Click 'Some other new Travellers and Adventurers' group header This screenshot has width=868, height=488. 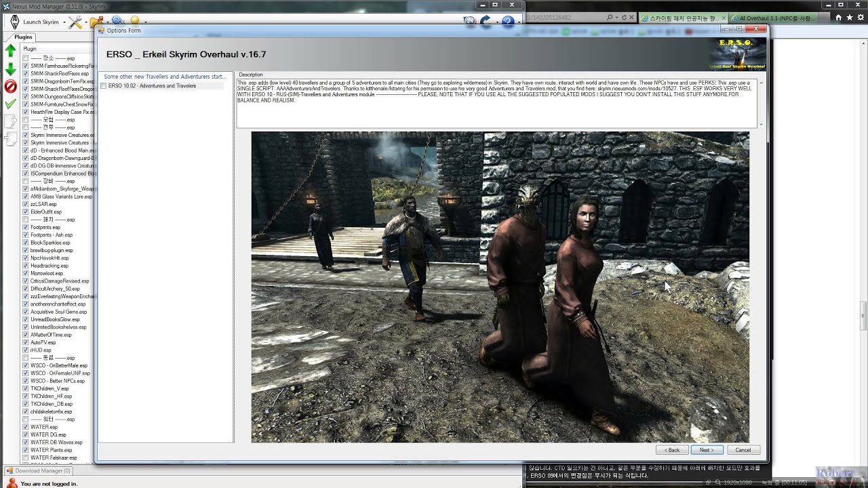click(x=164, y=77)
